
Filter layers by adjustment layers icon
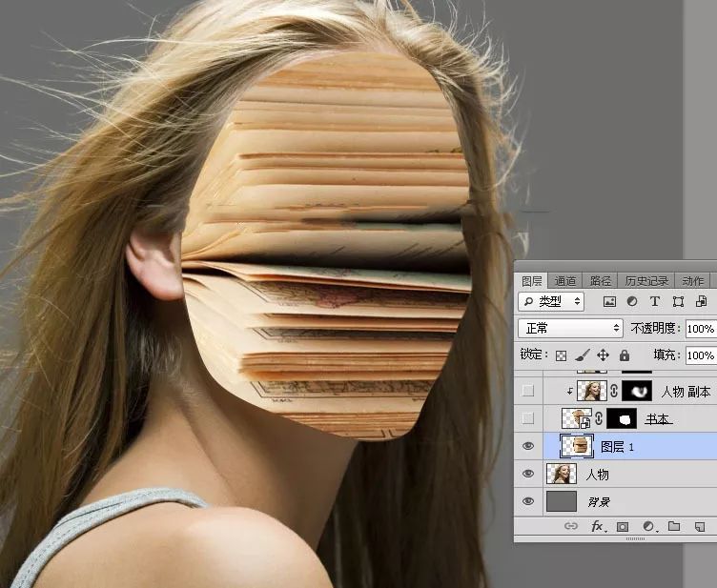(632, 301)
